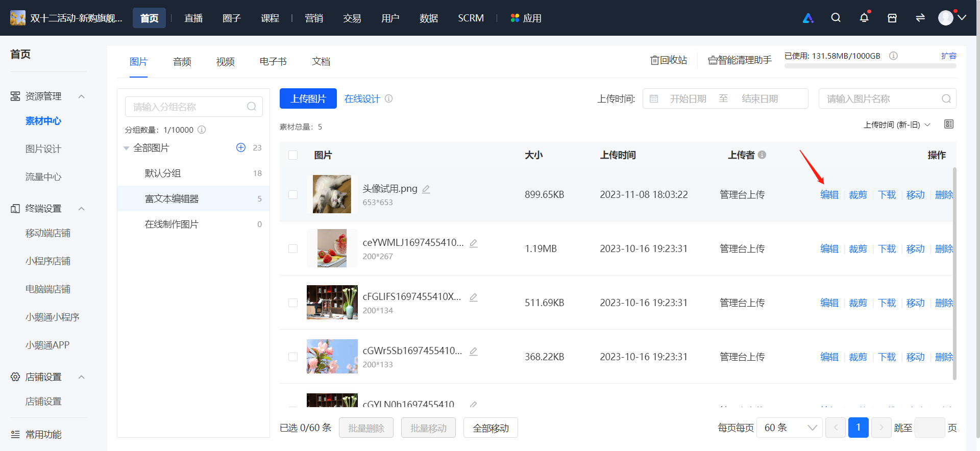The image size is (980, 451).
Task: Check the box for 头像试用.png row
Action: [293, 194]
